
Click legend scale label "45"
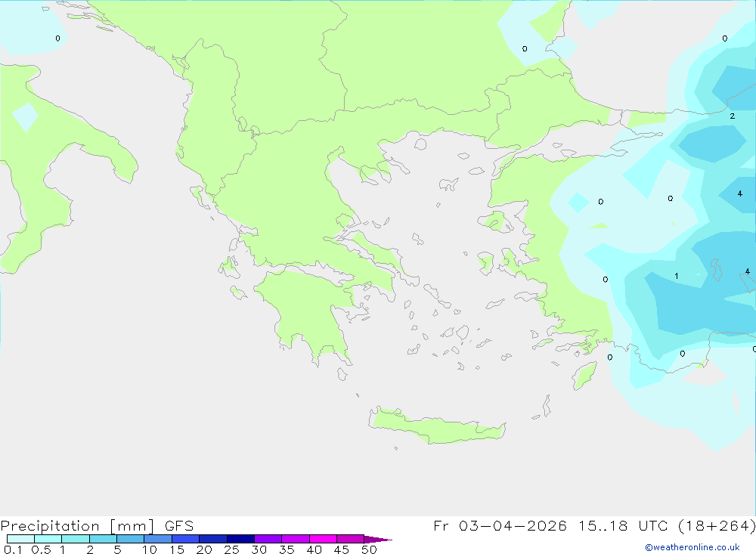pyautogui.click(x=342, y=549)
